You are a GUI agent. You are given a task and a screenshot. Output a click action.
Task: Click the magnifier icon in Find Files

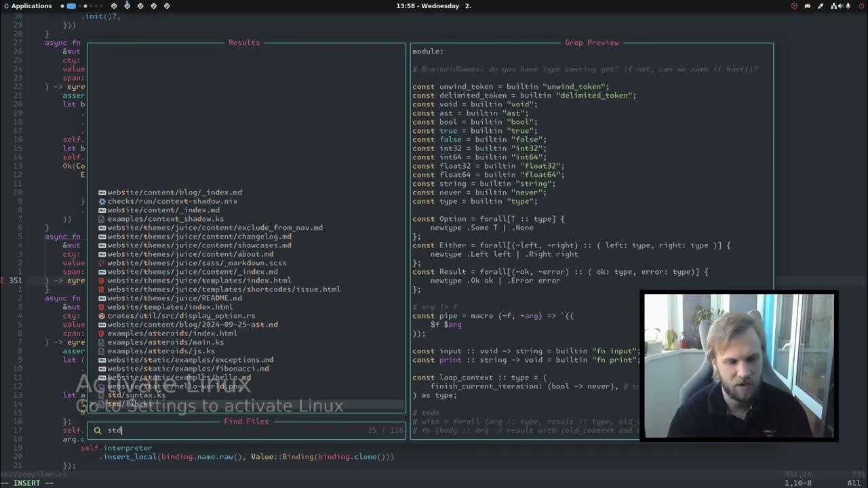(x=98, y=430)
